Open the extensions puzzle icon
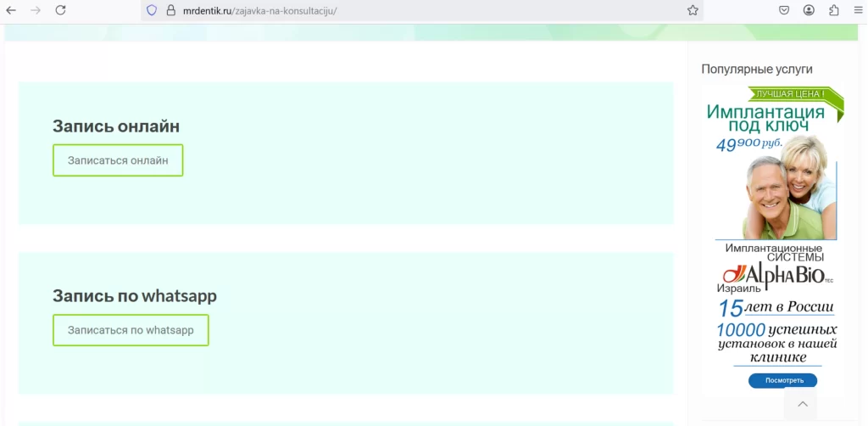 [834, 10]
